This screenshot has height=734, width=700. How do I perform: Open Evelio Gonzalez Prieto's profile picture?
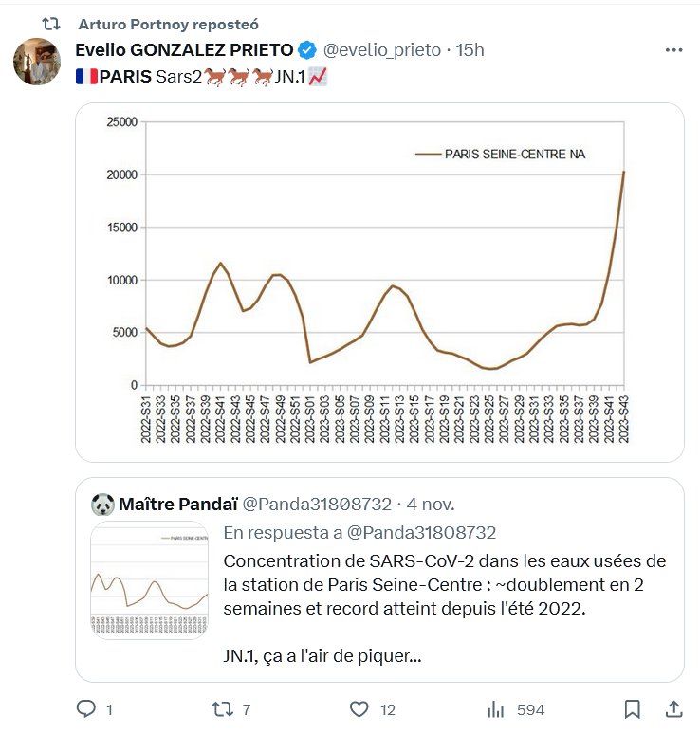38,63
